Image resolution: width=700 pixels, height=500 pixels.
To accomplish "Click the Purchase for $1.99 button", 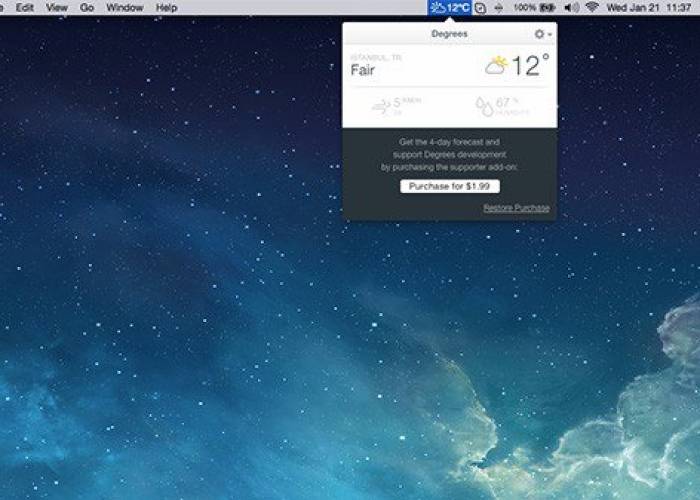I will coord(450,186).
